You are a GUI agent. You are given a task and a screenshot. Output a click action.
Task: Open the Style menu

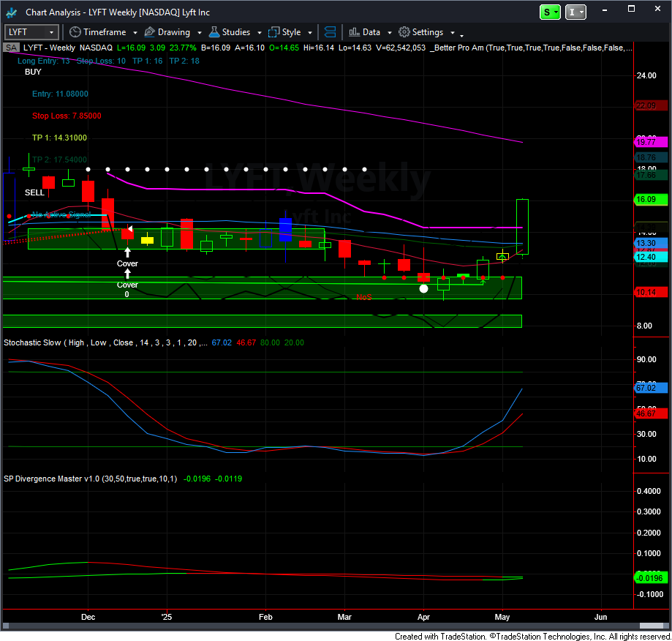click(291, 32)
